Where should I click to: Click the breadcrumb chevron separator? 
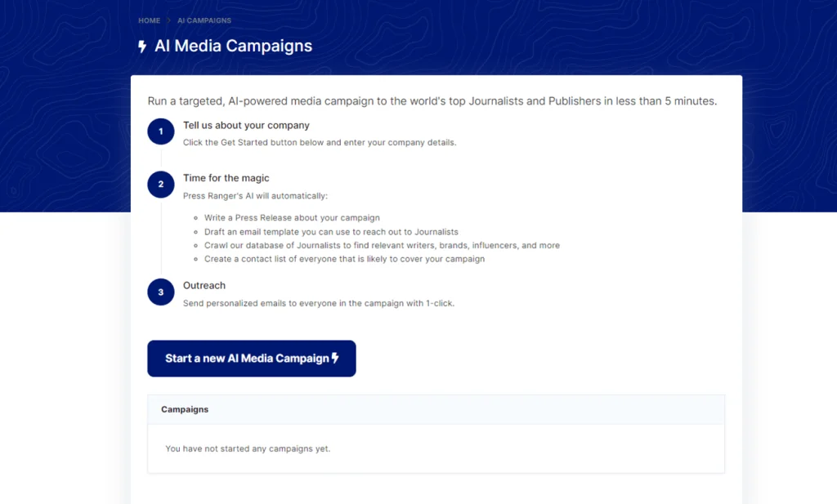pyautogui.click(x=169, y=20)
